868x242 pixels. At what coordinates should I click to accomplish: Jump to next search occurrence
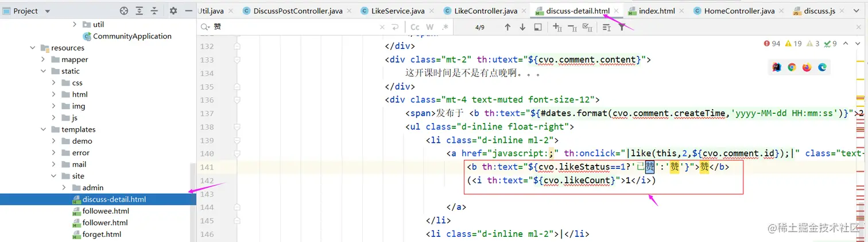[x=522, y=27]
